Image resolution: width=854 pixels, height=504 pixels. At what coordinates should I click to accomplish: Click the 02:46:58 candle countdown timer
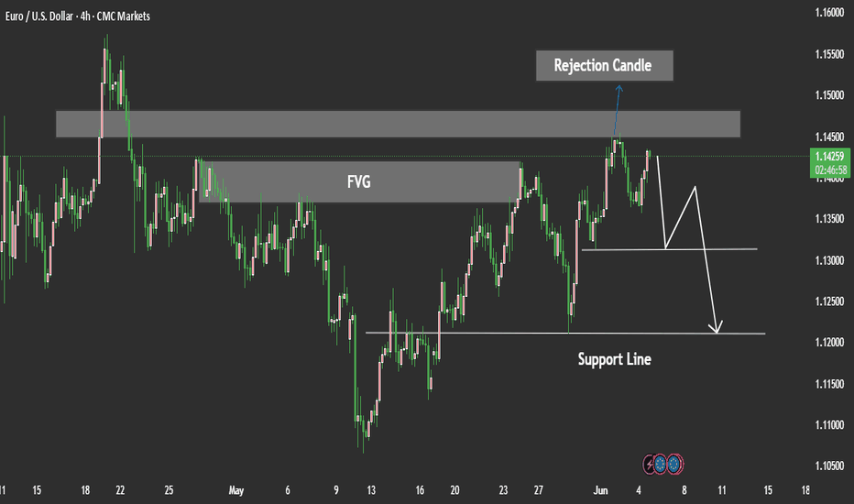tap(829, 170)
